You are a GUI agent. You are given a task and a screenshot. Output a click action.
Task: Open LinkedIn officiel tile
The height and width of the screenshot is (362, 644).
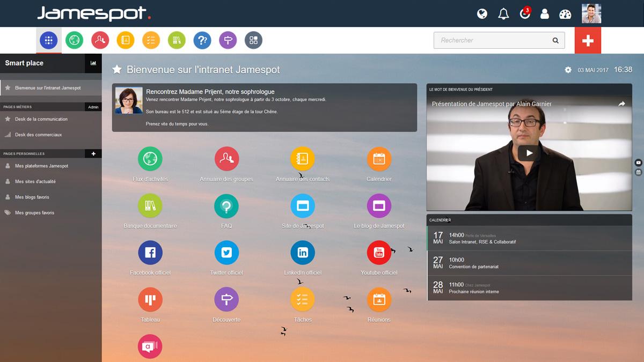coord(303,253)
